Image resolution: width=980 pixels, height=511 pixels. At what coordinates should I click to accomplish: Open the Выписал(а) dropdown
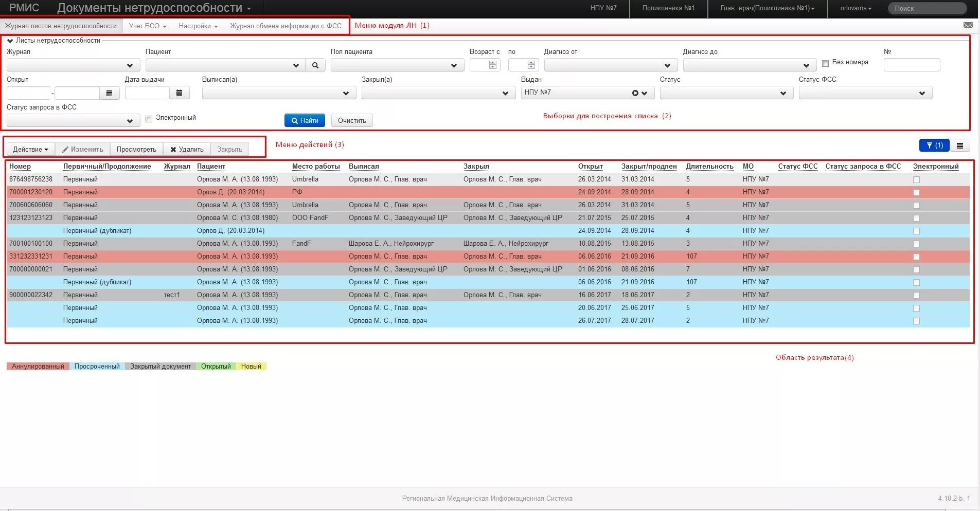(x=279, y=93)
